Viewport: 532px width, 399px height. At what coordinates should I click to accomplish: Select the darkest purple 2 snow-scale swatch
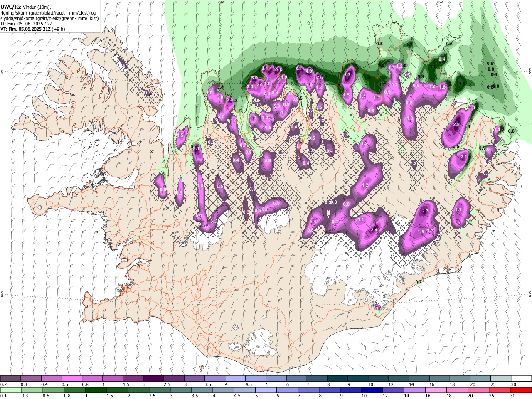(153, 378)
